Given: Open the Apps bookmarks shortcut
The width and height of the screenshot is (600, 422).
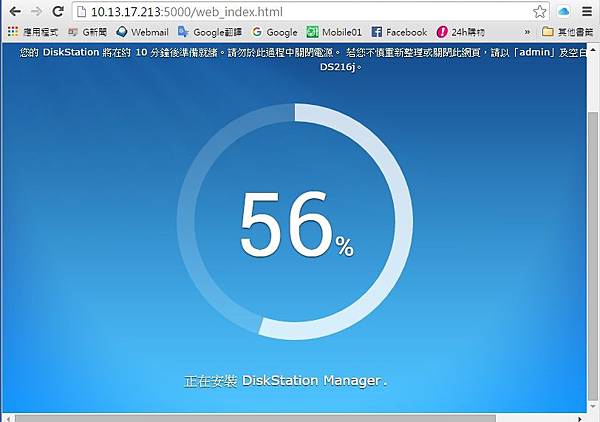Looking at the screenshot, I should pos(33,32).
